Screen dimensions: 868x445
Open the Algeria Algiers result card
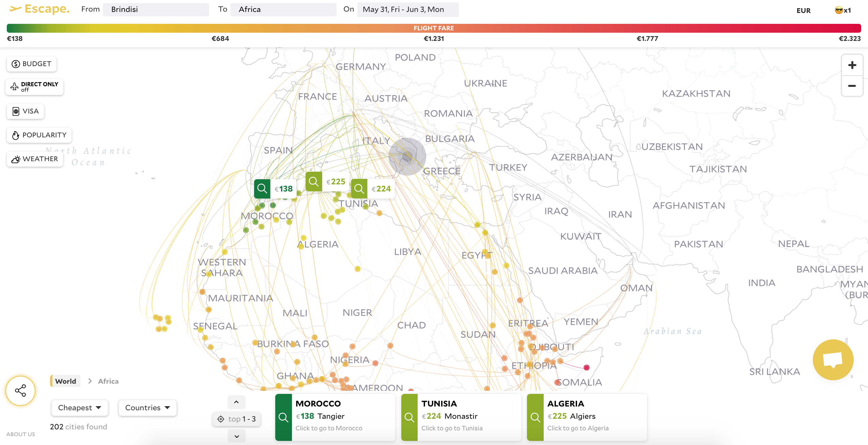[x=587, y=417]
